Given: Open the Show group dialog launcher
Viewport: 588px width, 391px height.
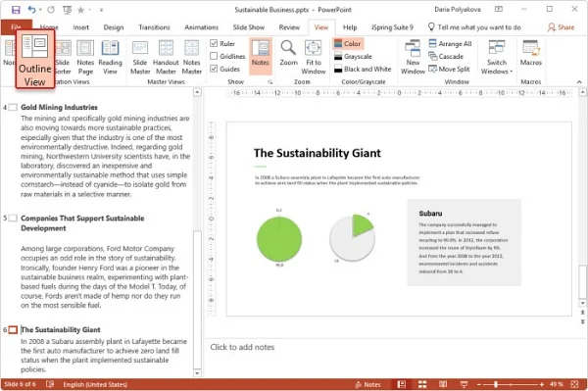Looking at the screenshot, I should tap(270, 81).
